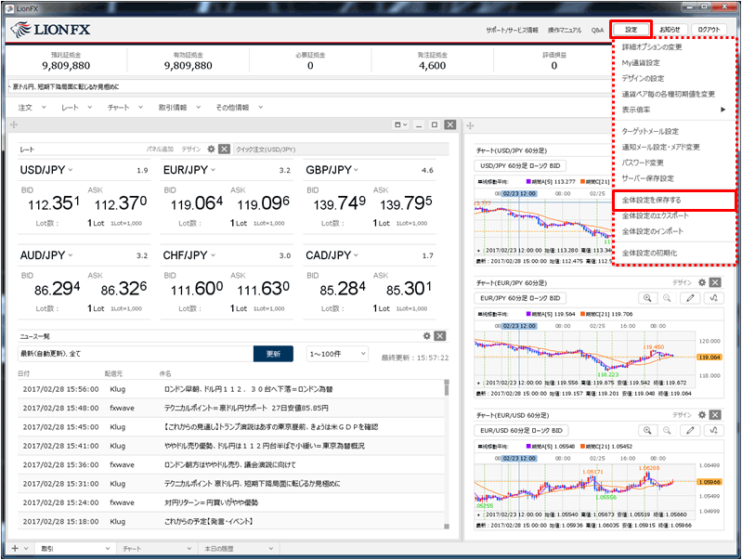Expand the レート menu
This screenshot has width=742, height=560.
pos(76,108)
